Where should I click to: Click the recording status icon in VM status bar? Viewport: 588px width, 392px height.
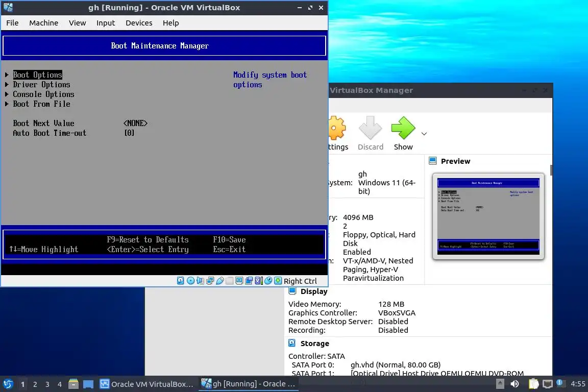coord(249,281)
